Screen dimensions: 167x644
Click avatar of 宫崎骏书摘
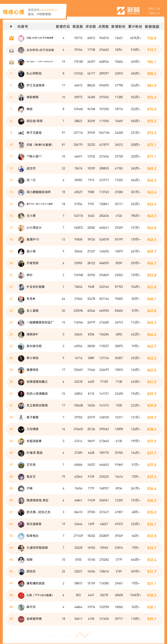[x=21, y=618]
